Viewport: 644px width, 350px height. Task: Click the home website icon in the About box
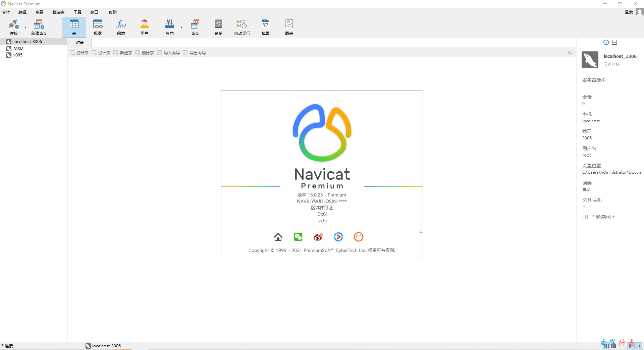pos(278,237)
